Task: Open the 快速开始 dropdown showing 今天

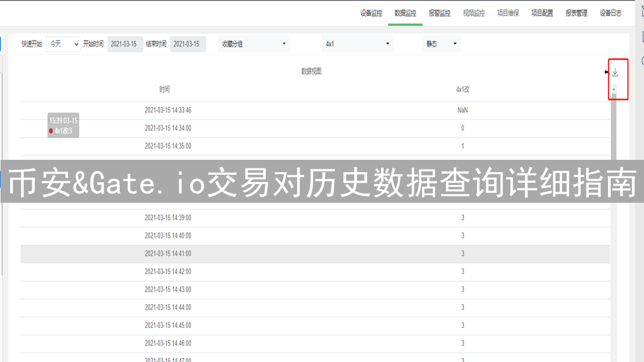Action: coord(63,44)
